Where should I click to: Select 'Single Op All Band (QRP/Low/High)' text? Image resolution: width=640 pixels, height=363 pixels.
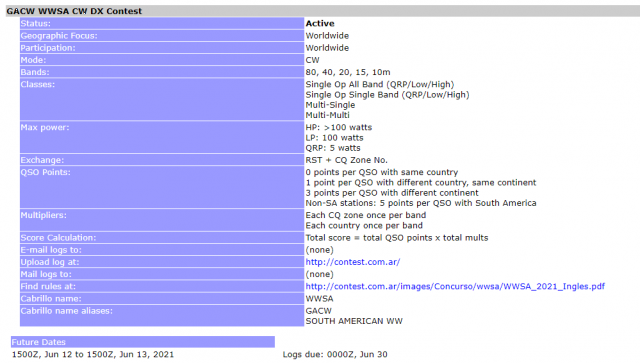(380, 85)
